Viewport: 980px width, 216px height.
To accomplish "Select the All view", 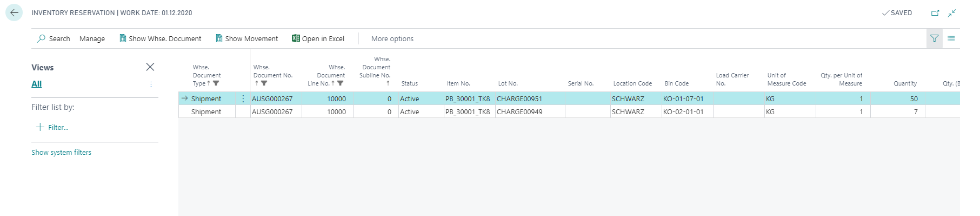I will click(37, 84).
